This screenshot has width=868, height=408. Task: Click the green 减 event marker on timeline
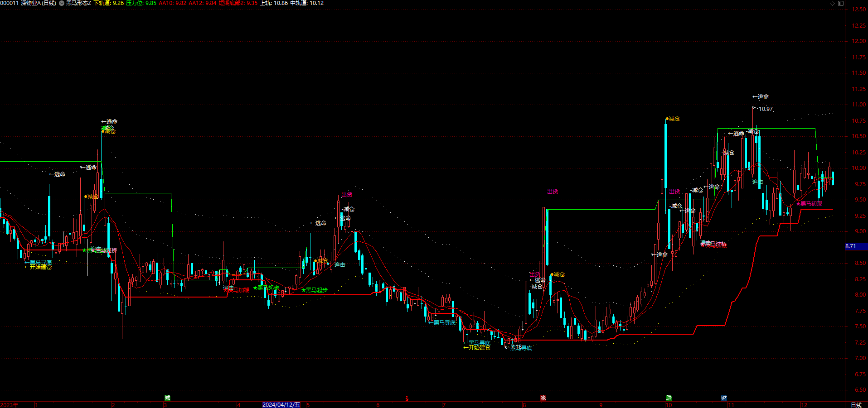tap(167, 398)
